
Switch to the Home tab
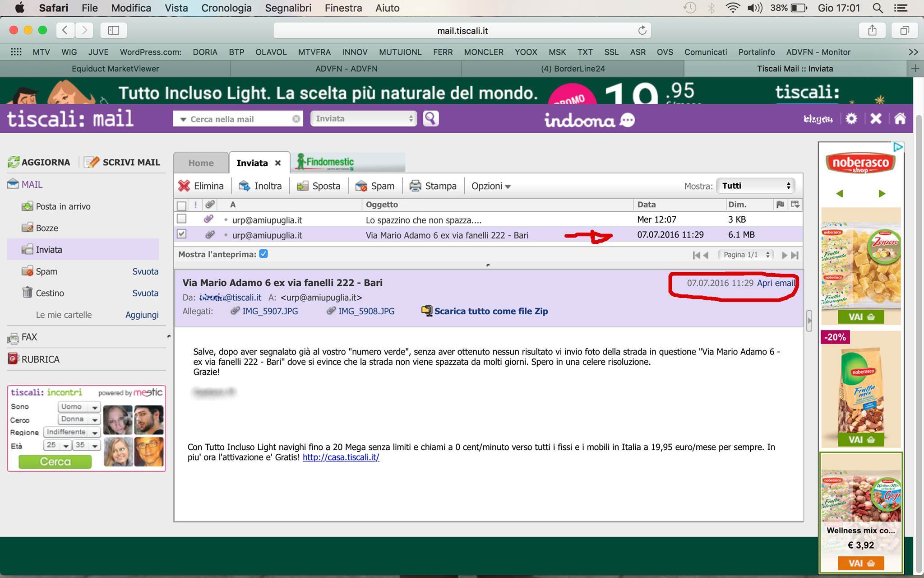tap(201, 163)
